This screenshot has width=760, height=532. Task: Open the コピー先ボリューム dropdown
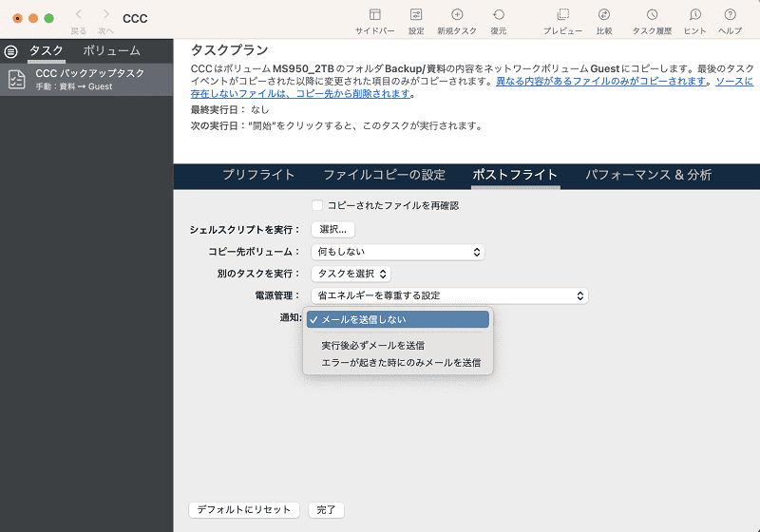398,252
